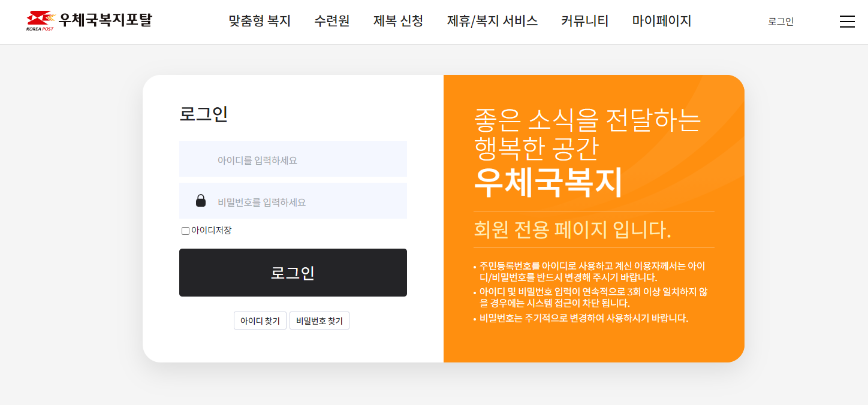Click the 좋은 소식을 전달하는 headline text
The height and width of the screenshot is (405, 868).
[587, 120]
